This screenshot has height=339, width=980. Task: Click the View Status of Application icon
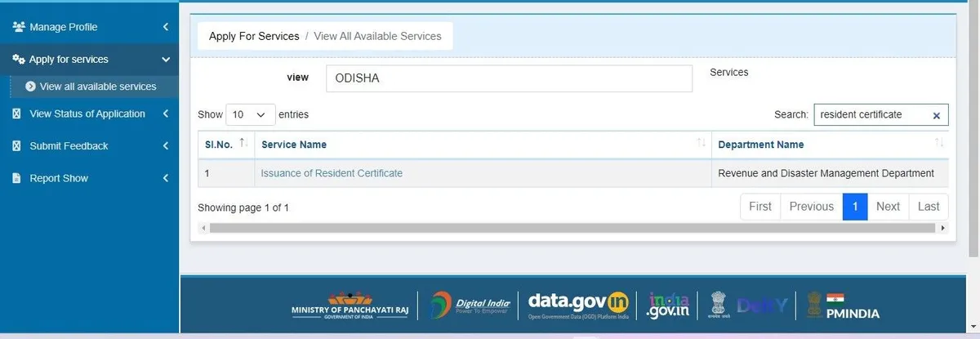(x=17, y=114)
